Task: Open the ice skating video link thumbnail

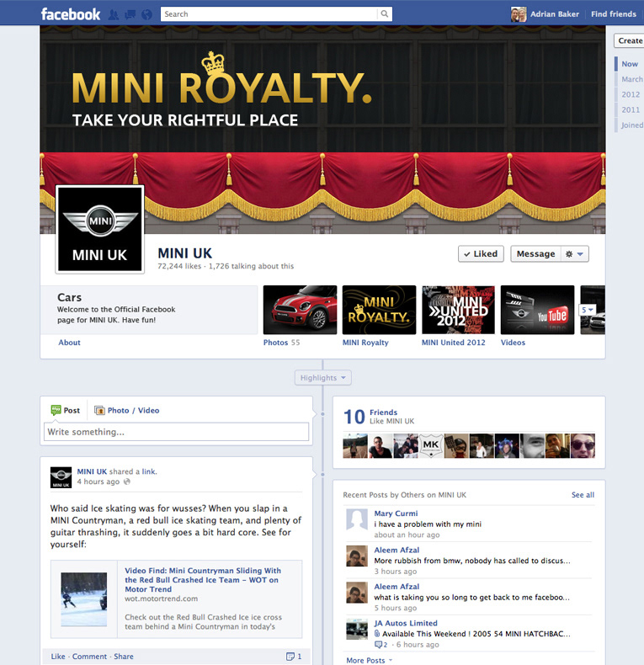Action: pos(84,599)
